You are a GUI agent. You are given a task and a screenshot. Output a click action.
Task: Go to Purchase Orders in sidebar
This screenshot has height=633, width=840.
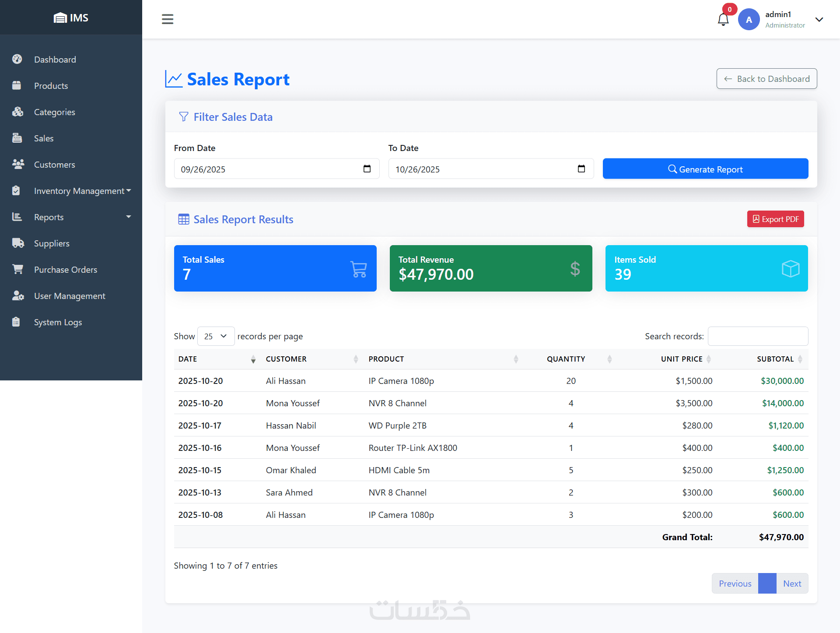click(x=66, y=270)
